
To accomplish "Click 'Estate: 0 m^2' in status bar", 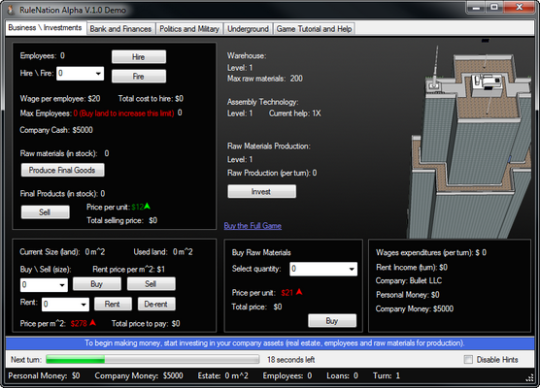I will (x=223, y=376).
